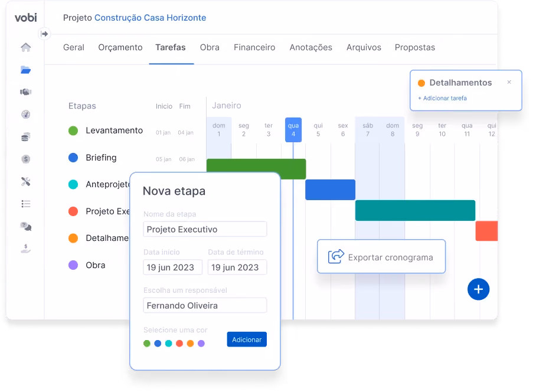Click the Adicionar tarefa link
The image size is (533, 392).
443,98
